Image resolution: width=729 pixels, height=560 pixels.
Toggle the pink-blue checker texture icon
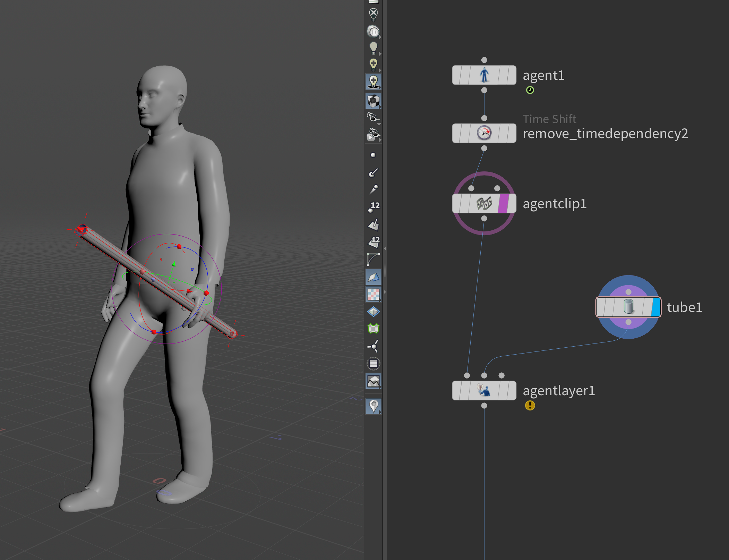pyautogui.click(x=373, y=295)
